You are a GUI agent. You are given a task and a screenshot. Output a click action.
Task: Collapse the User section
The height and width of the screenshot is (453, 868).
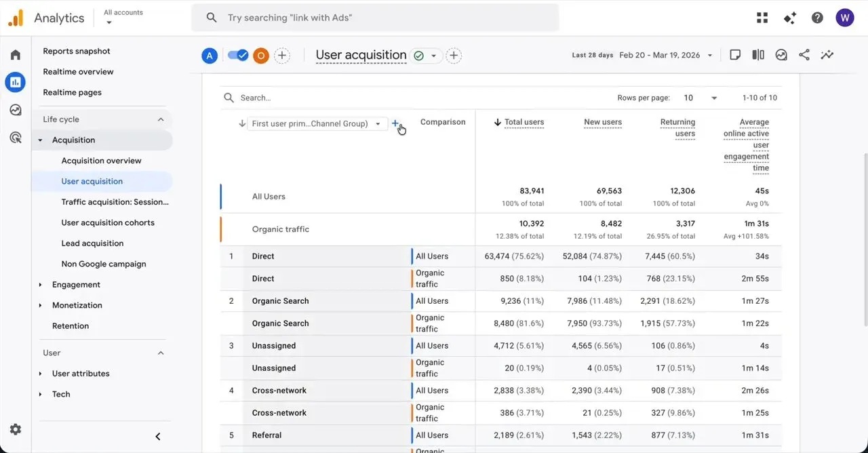tap(161, 353)
